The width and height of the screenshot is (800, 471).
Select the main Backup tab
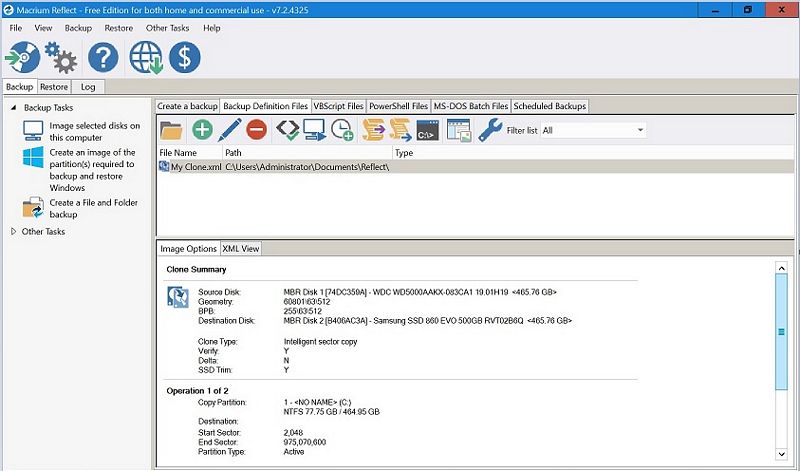19,87
